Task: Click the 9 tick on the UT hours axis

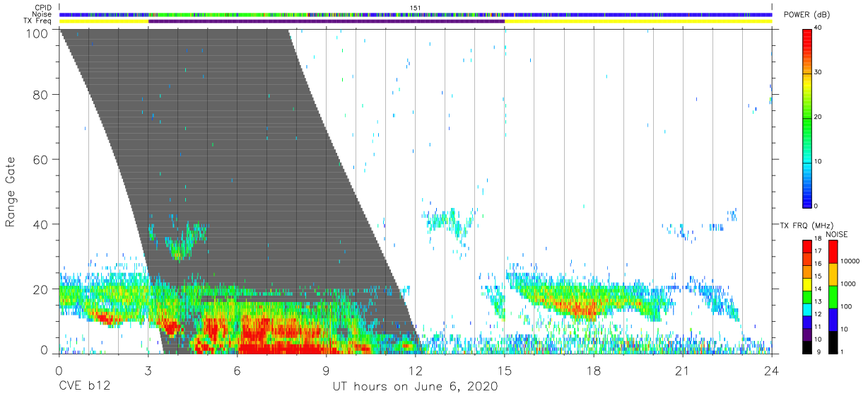Action: (x=326, y=371)
